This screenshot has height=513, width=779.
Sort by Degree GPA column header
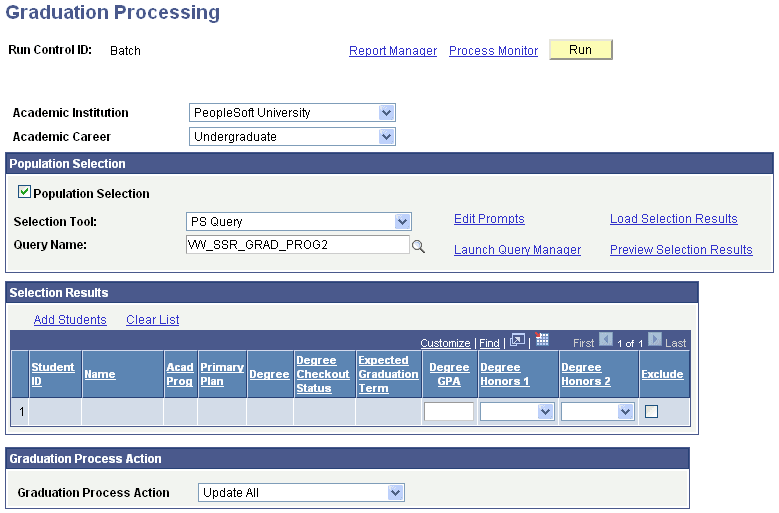coord(449,374)
